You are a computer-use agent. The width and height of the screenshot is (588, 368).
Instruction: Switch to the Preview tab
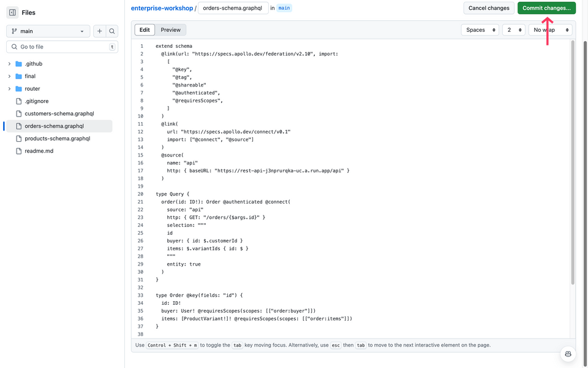pyautogui.click(x=171, y=29)
